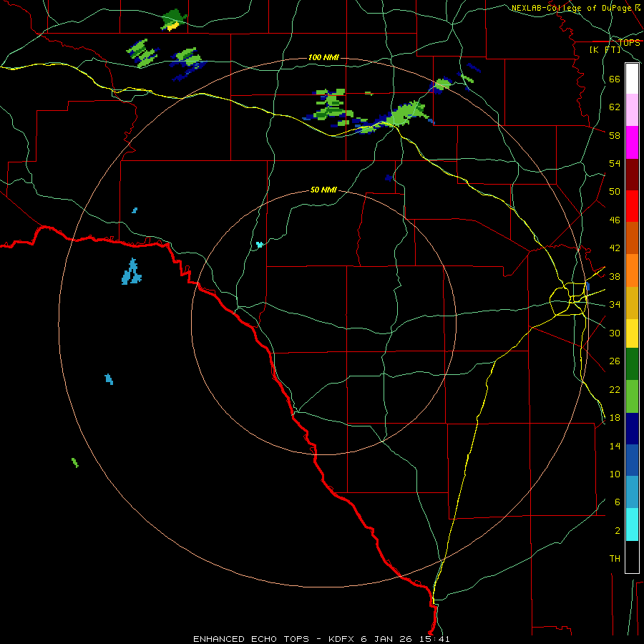Click the "18" legend value
This screenshot has width=644, height=644.
pyautogui.click(x=615, y=418)
